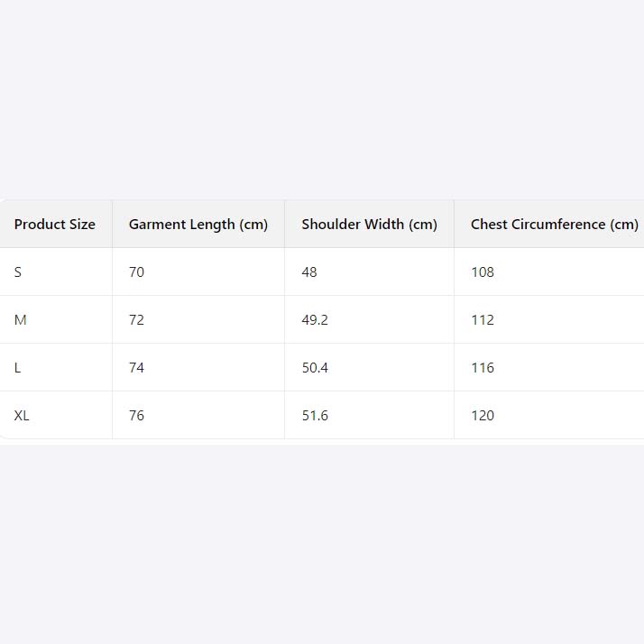The height and width of the screenshot is (644, 644).
Task: Click garment length value 70
Action: [x=136, y=272]
